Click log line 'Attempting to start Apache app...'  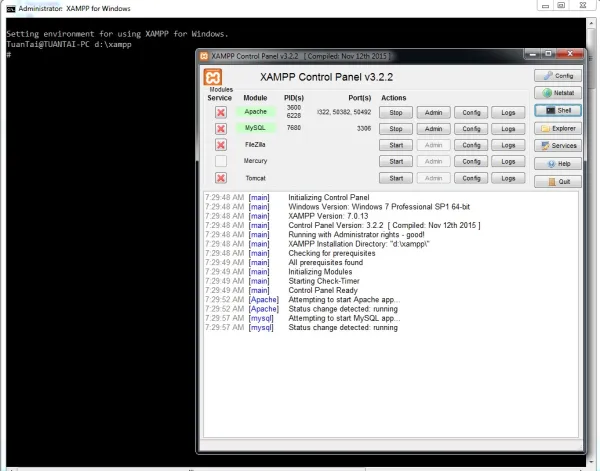tap(344, 300)
